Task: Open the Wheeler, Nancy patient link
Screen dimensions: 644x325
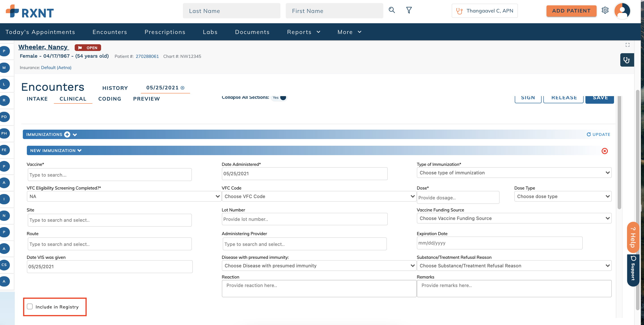Action: (x=44, y=47)
